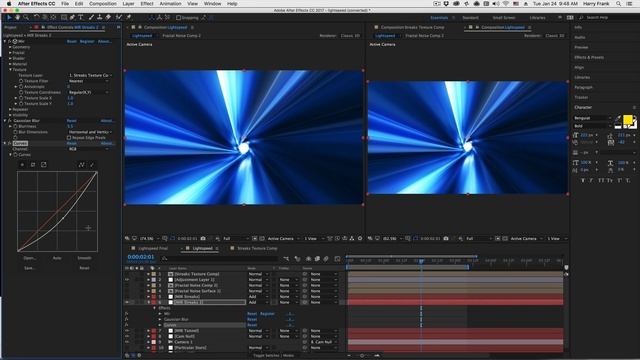Click the curve point edit tool in Curves
This screenshot has width=640, height=360.
click(x=81, y=164)
